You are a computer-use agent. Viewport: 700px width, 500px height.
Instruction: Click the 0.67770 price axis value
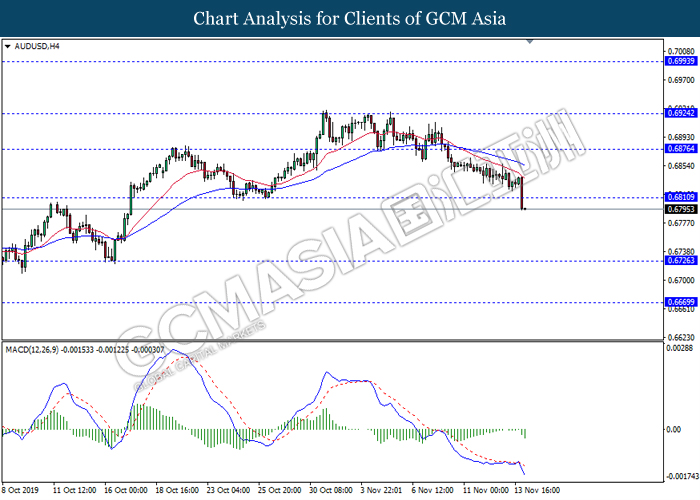coord(681,223)
